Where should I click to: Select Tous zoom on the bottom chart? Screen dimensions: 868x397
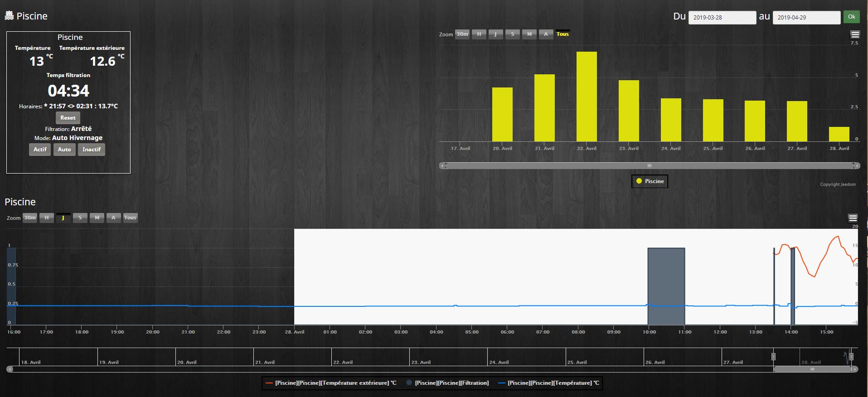pyautogui.click(x=130, y=218)
